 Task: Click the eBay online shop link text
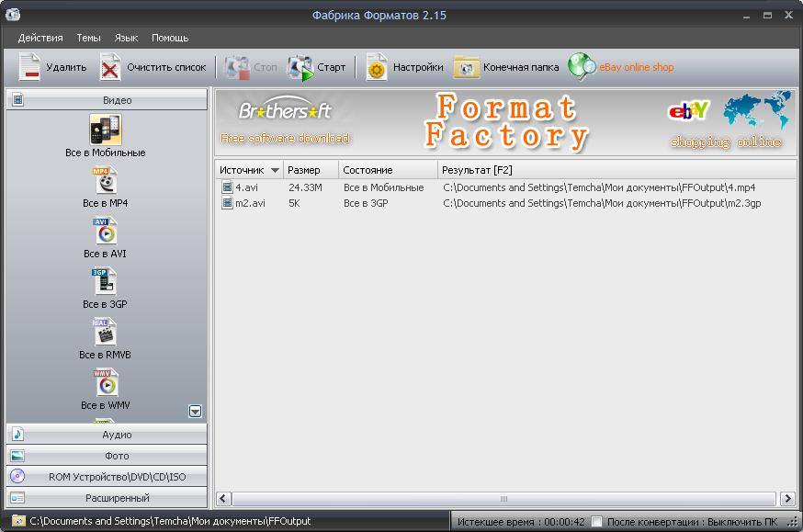click(637, 67)
